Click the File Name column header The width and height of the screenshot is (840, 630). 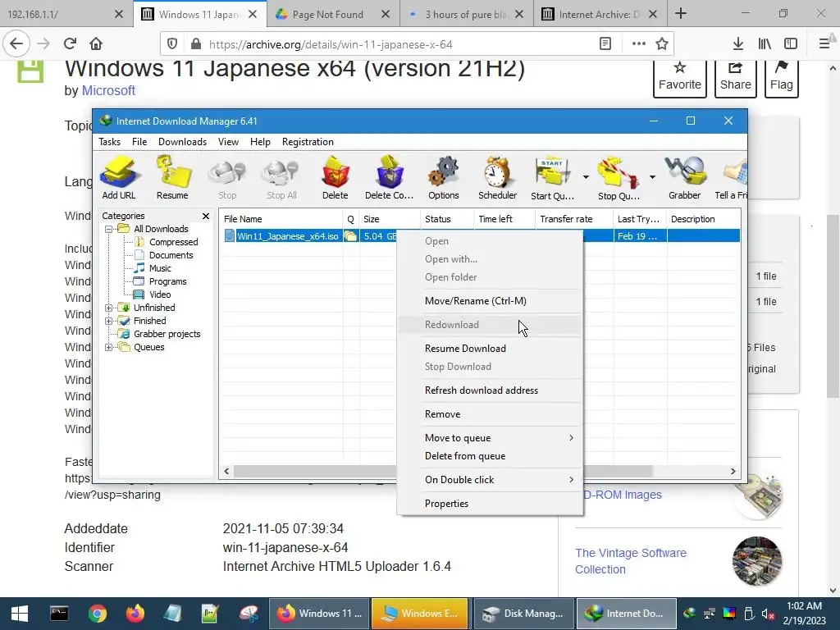(282, 219)
